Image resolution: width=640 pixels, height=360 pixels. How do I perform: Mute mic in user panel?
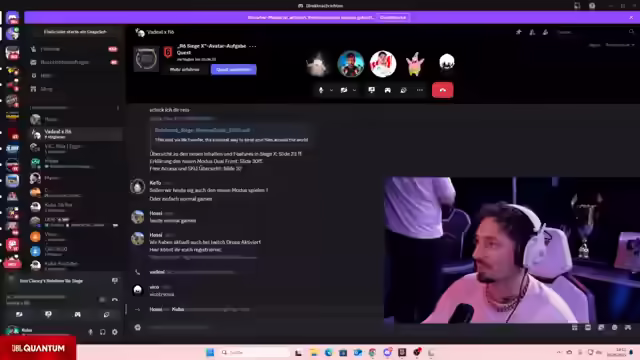(90, 332)
